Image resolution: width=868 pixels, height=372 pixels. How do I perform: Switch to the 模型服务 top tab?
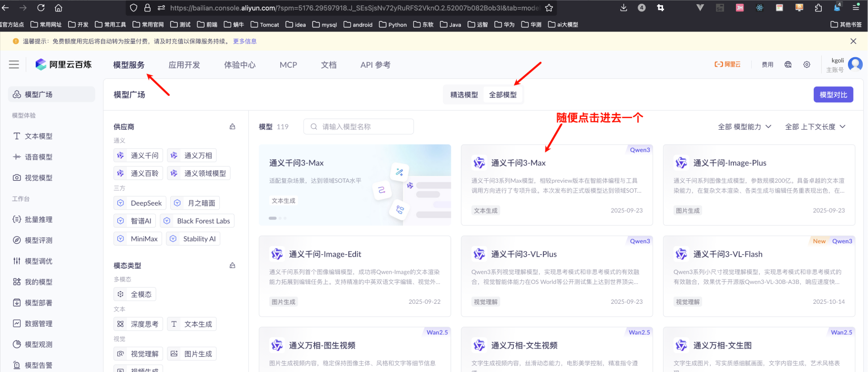click(x=129, y=65)
